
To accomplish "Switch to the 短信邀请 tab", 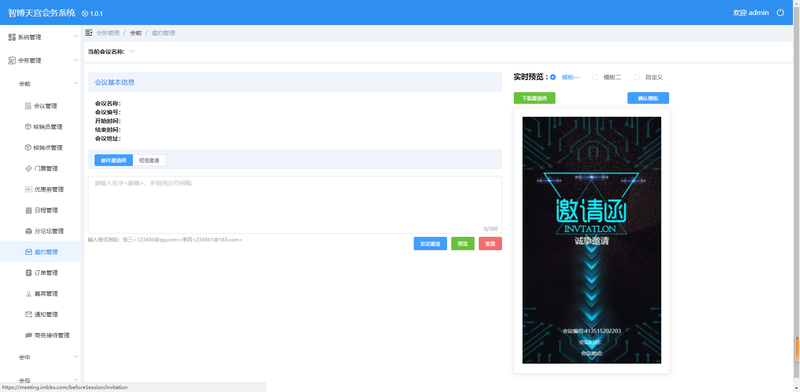I will tap(149, 160).
